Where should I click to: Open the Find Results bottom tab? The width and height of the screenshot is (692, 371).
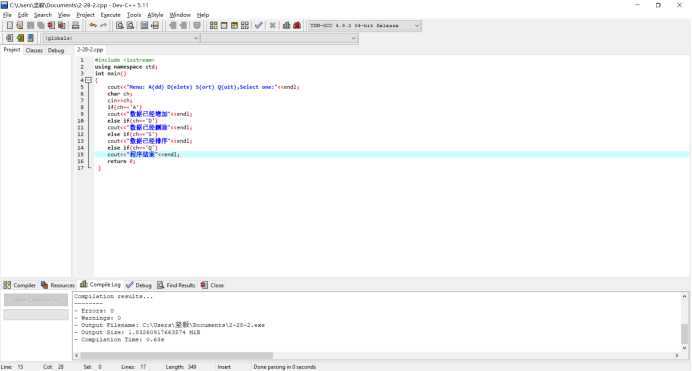176,285
